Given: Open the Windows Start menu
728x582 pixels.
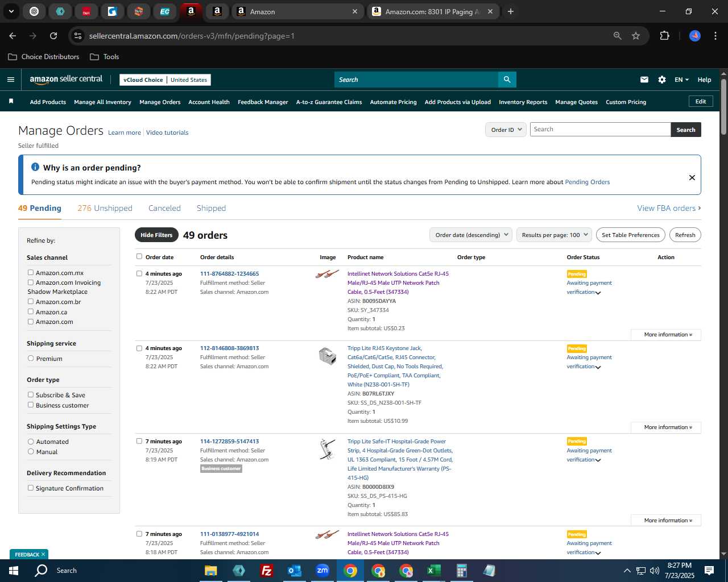Looking at the screenshot, I should click(x=13, y=570).
